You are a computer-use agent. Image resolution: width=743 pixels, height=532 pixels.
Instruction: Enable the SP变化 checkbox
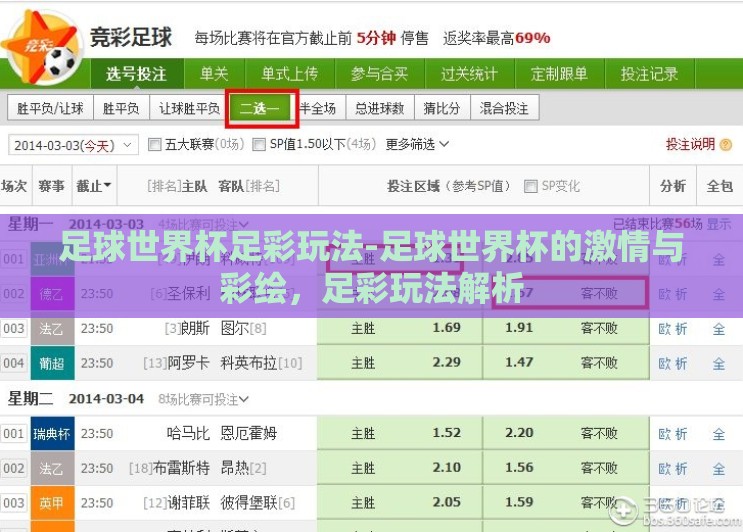[531, 186]
